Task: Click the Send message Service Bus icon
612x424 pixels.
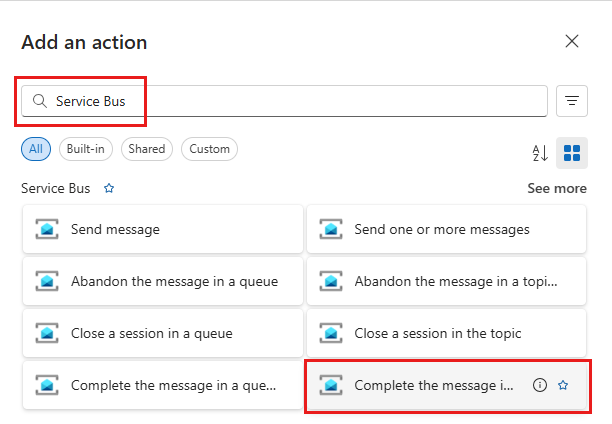Action: 47,229
